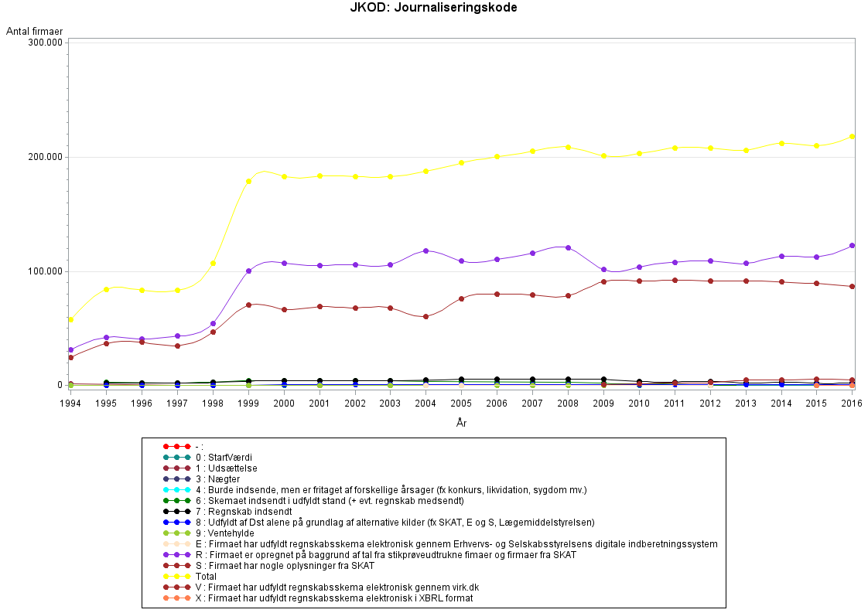This screenshot has width=868, height=613.
Task: Click the 300.000 y-axis tick label
Action: [x=45, y=43]
